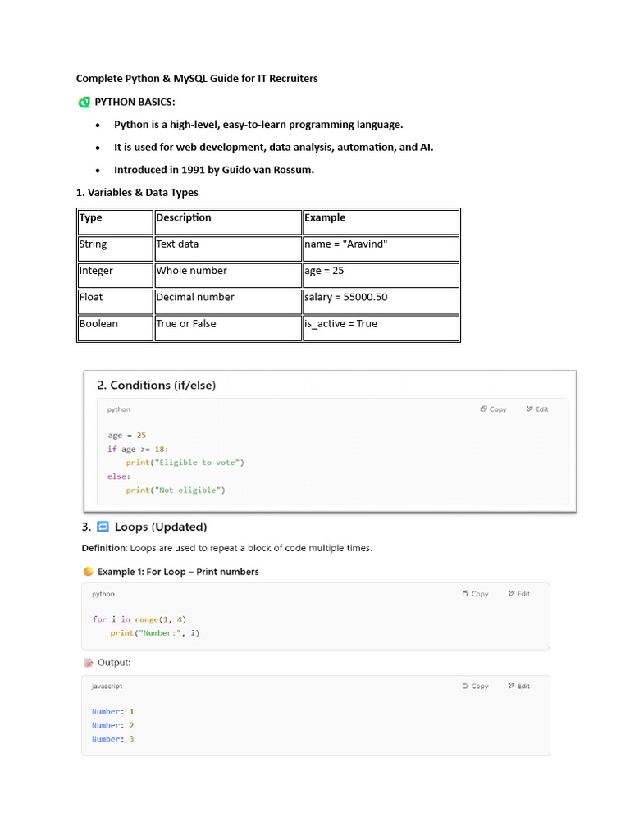Copy the Conditions if/else code block

(x=494, y=409)
